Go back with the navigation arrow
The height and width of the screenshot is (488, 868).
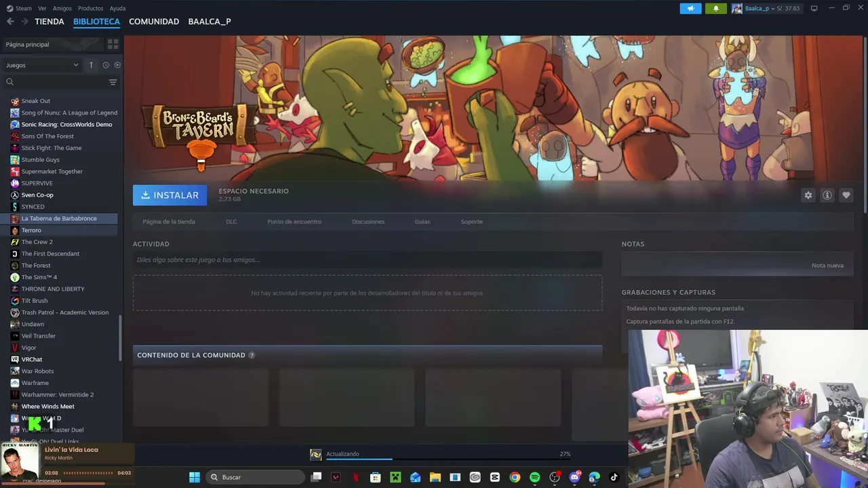pyautogui.click(x=10, y=22)
